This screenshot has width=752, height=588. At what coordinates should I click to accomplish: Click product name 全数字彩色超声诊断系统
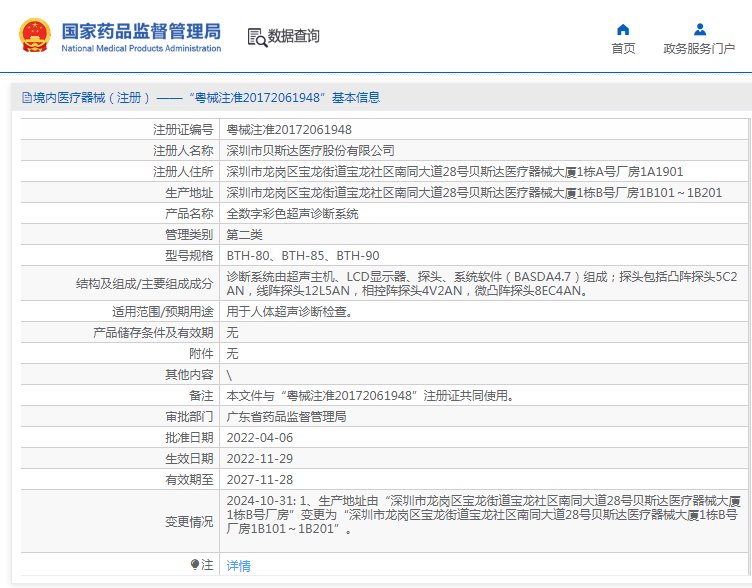coord(292,214)
